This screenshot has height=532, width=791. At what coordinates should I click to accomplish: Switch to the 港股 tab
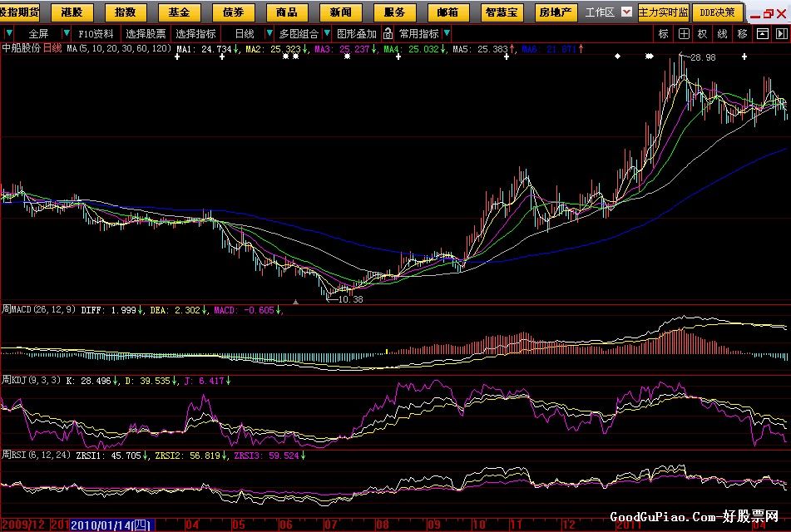tap(72, 12)
